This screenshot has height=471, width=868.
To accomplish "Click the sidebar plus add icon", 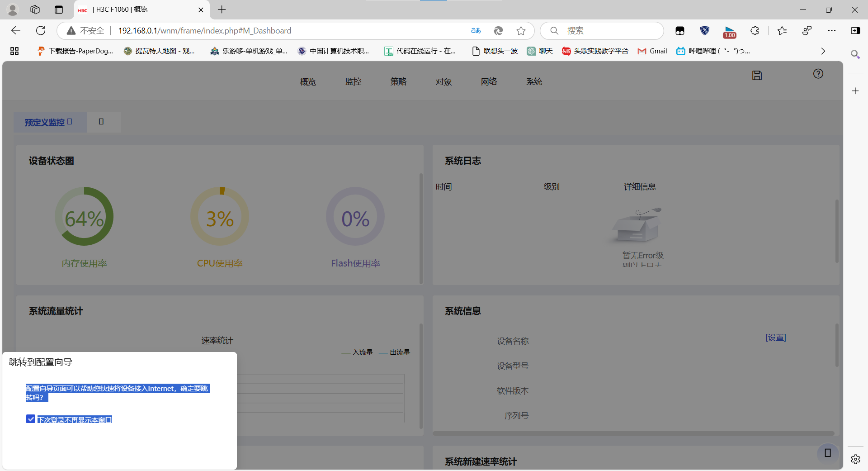I will pos(855,91).
